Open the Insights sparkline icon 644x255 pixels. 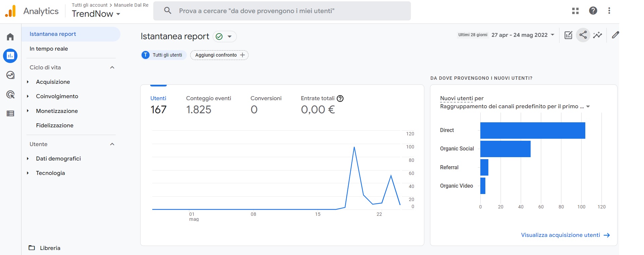597,35
